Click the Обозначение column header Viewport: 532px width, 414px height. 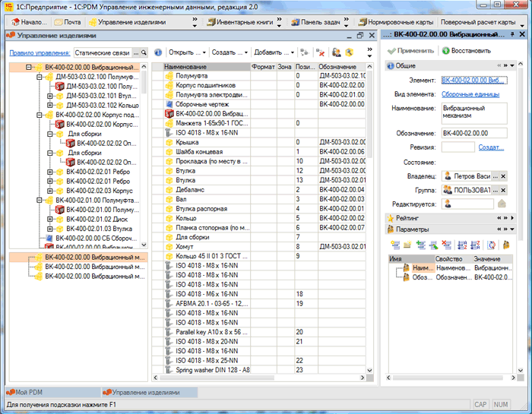342,67
